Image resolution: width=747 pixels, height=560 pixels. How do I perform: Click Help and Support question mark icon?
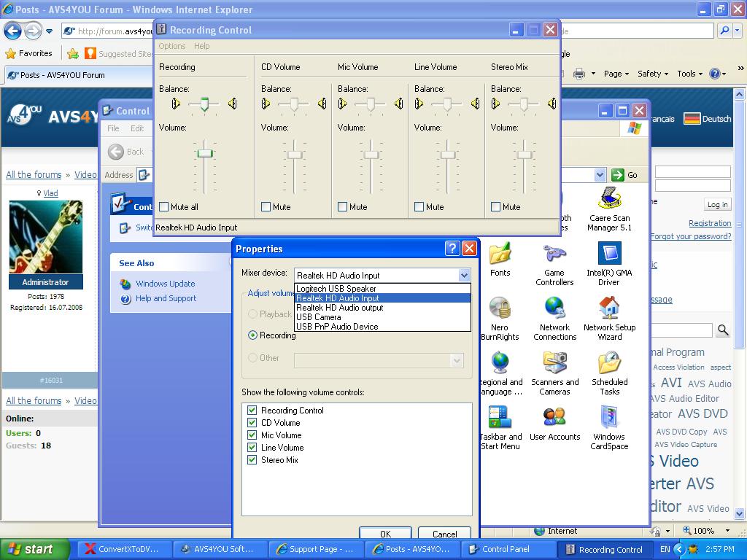pos(125,298)
